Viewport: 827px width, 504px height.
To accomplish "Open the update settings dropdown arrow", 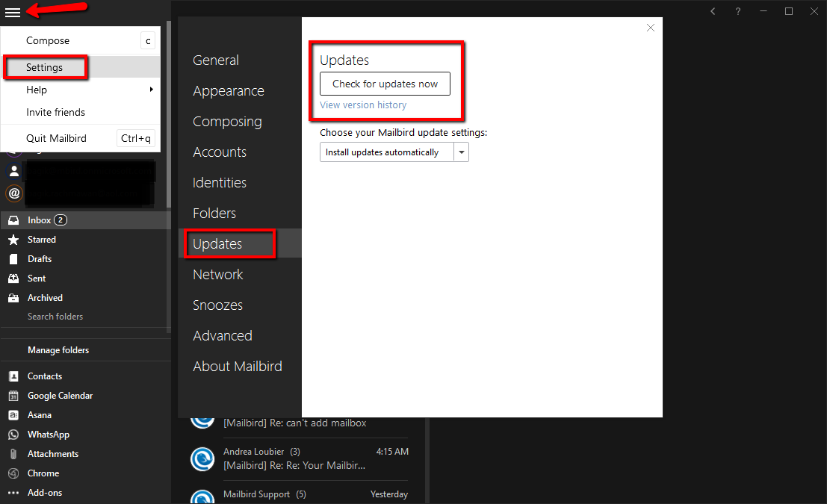I will pos(461,152).
